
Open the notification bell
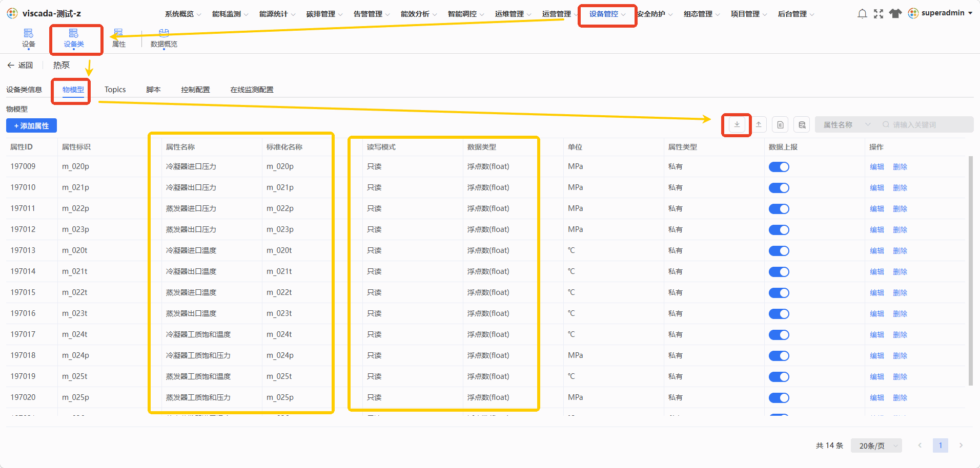pos(862,14)
